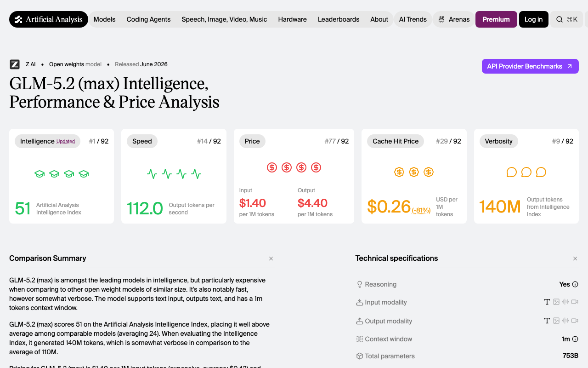Click the Speed pulse icons
588x368 pixels.
click(x=174, y=174)
